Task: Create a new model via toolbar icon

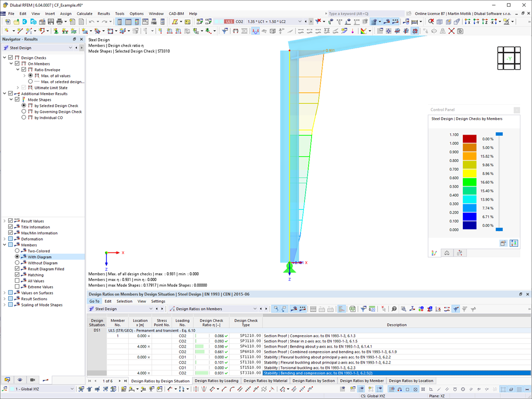Action: point(7,22)
